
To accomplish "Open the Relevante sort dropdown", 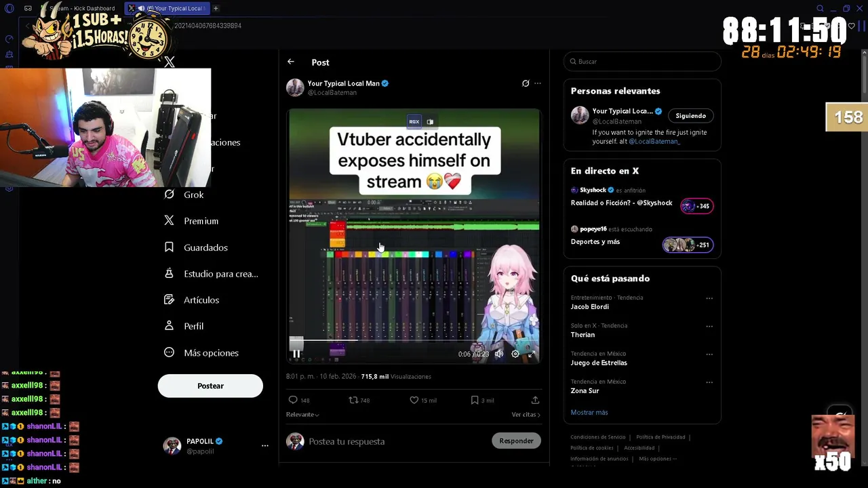I will (302, 414).
